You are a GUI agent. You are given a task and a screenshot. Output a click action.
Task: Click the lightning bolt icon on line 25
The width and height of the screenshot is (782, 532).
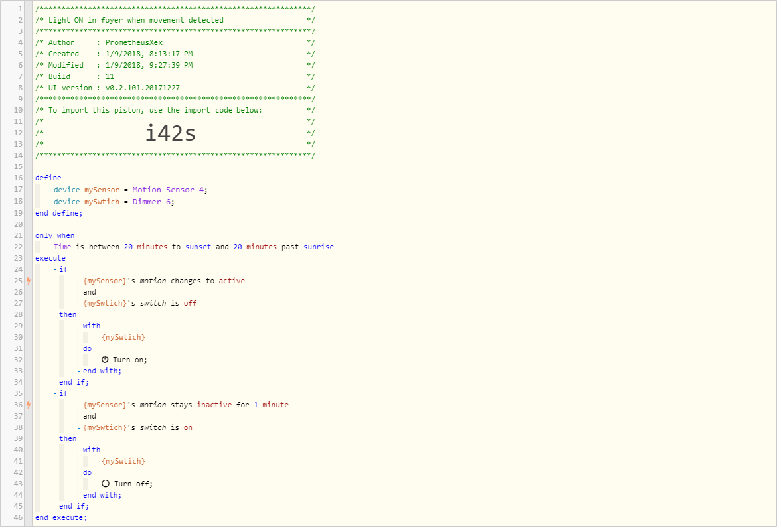tap(29, 281)
